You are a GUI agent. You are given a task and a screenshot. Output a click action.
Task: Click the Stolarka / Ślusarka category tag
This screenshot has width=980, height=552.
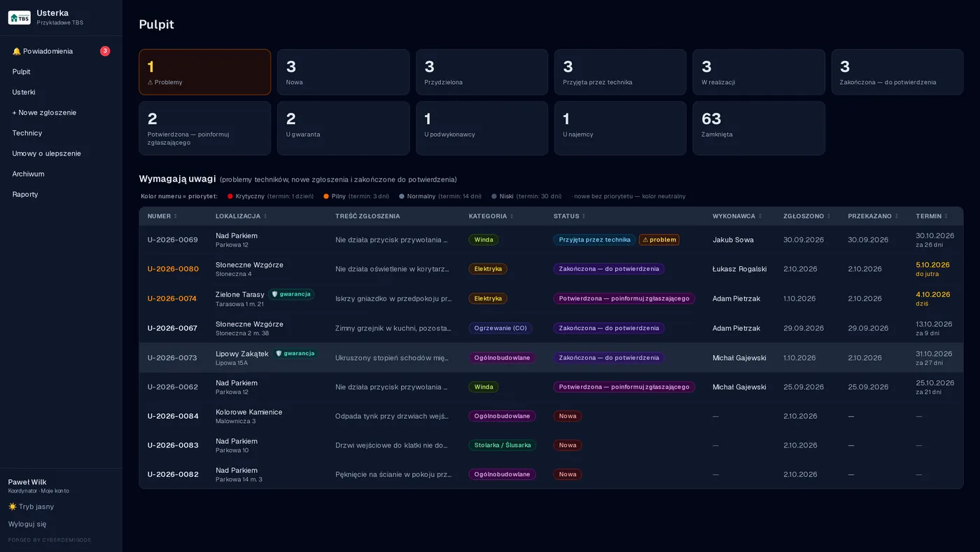coord(503,445)
